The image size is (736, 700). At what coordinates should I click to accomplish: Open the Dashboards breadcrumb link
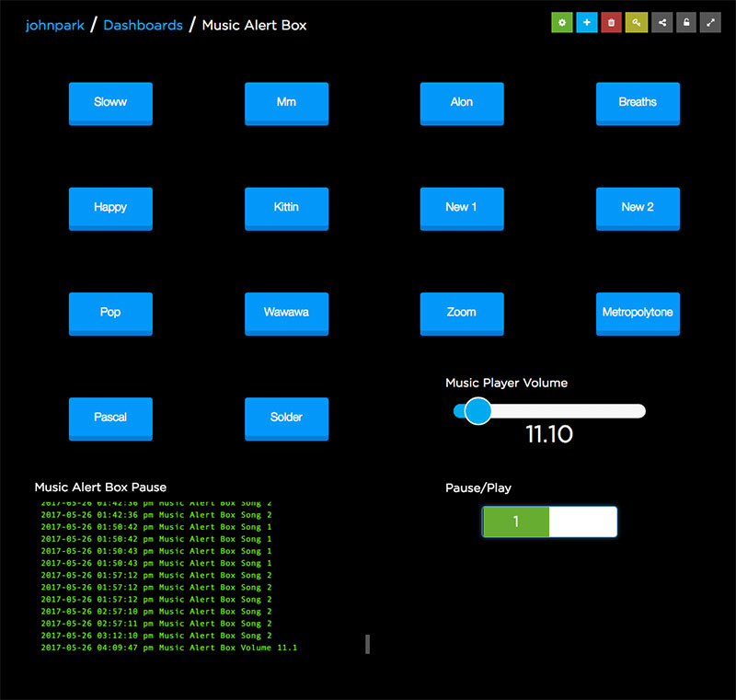tap(143, 25)
